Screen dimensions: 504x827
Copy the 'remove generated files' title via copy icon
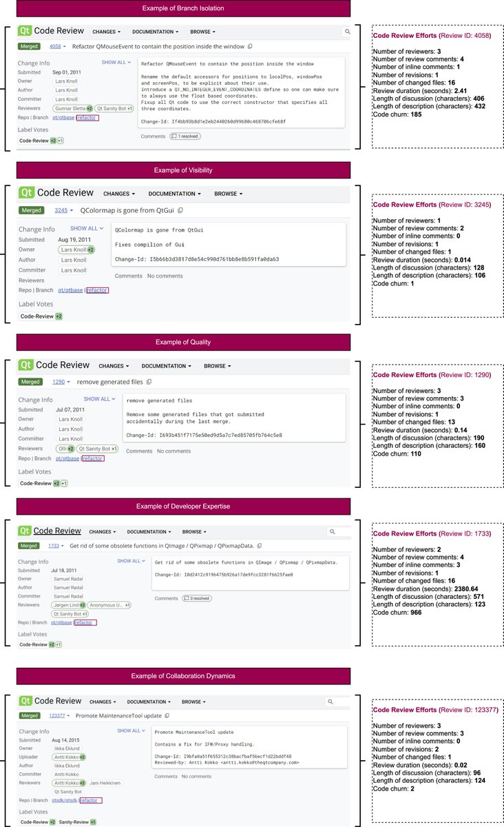pyautogui.click(x=149, y=381)
